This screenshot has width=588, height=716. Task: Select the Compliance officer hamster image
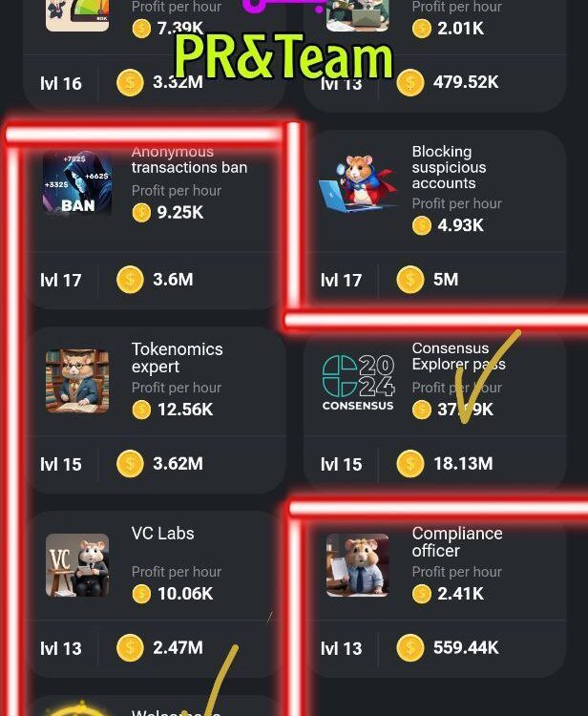point(358,565)
